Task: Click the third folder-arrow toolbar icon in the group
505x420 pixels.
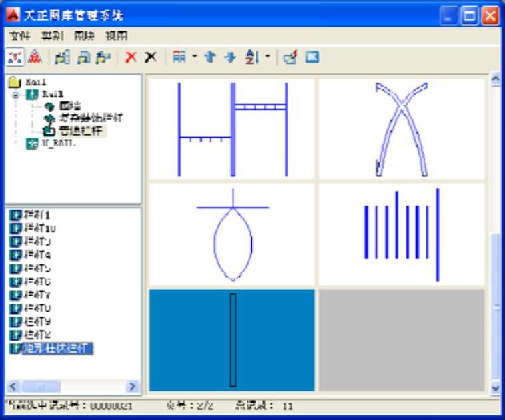Action: click(x=103, y=57)
